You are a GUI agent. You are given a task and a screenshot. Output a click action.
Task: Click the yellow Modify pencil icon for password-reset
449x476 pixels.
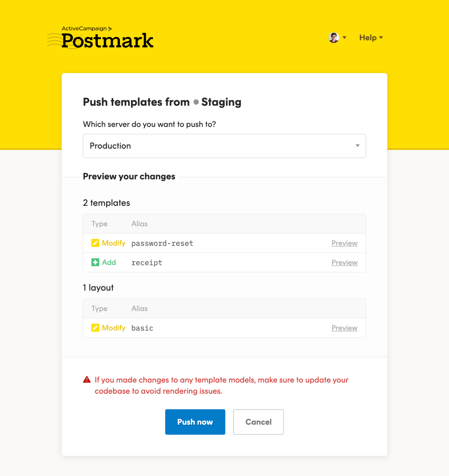click(95, 243)
